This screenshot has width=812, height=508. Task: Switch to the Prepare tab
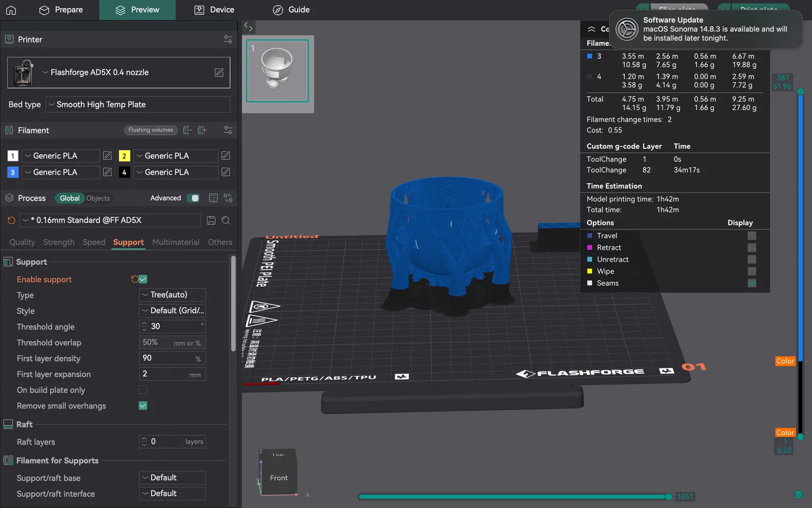pyautogui.click(x=61, y=10)
